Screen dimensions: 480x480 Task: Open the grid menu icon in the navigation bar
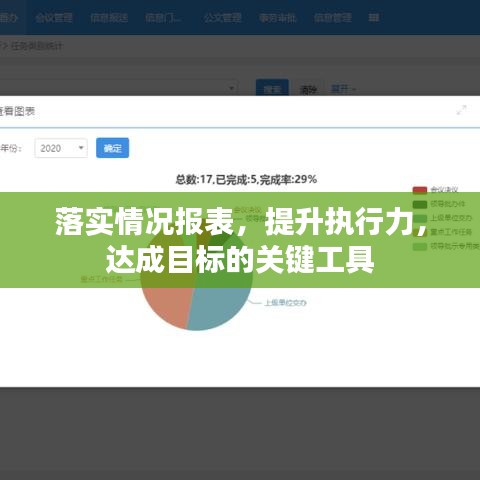point(374,17)
